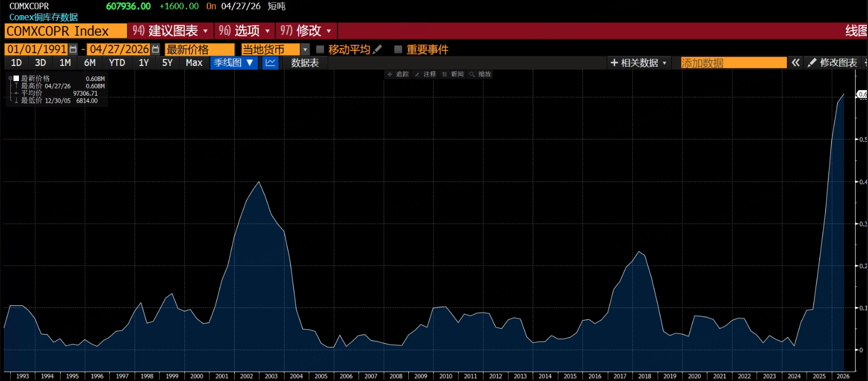Click the 当地货币 currency field
Screen dimensions: 868x381
tap(270, 49)
